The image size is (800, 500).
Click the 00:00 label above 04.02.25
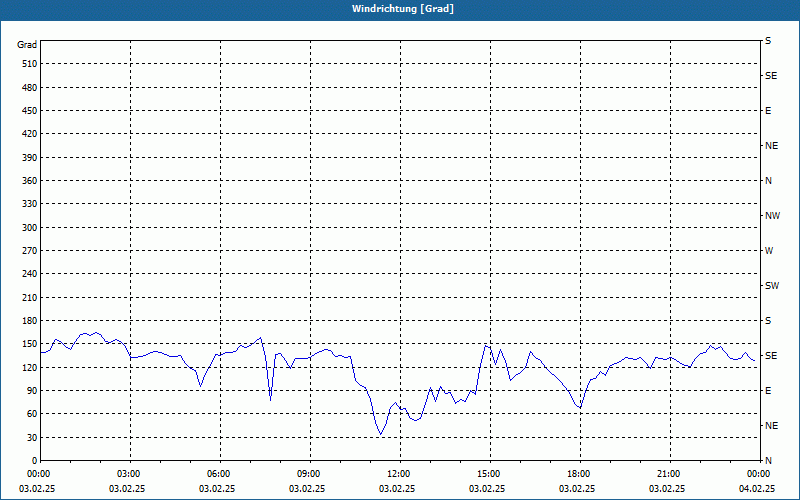click(x=760, y=474)
